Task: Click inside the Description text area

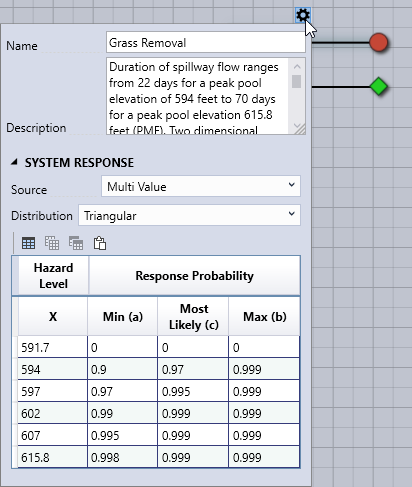Action: (197, 96)
